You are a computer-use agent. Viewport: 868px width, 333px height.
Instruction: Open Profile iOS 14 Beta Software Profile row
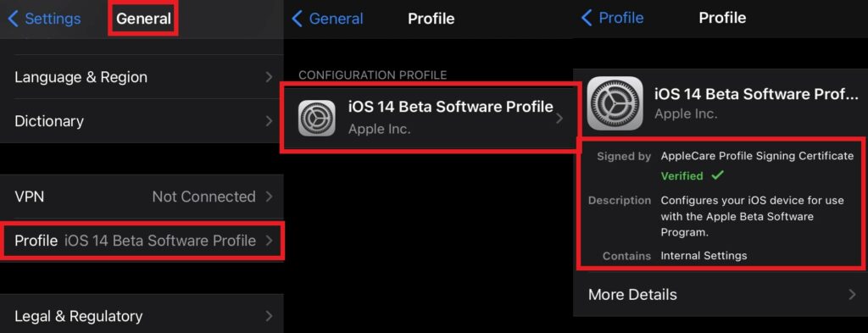click(x=142, y=241)
